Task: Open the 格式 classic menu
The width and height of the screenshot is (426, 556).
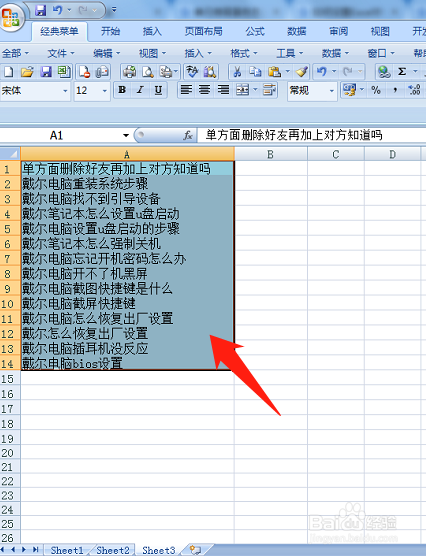Action: [x=244, y=54]
